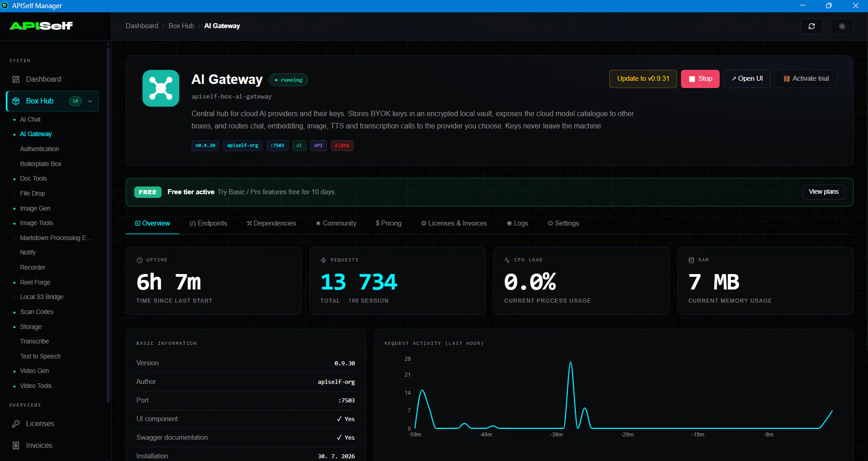
Task: Click the Activate trial button
Action: (806, 78)
